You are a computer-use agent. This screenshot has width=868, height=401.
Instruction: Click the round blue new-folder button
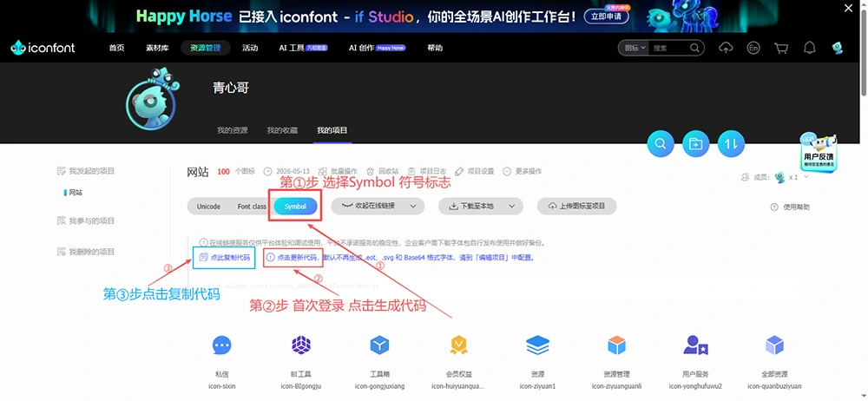coord(696,143)
